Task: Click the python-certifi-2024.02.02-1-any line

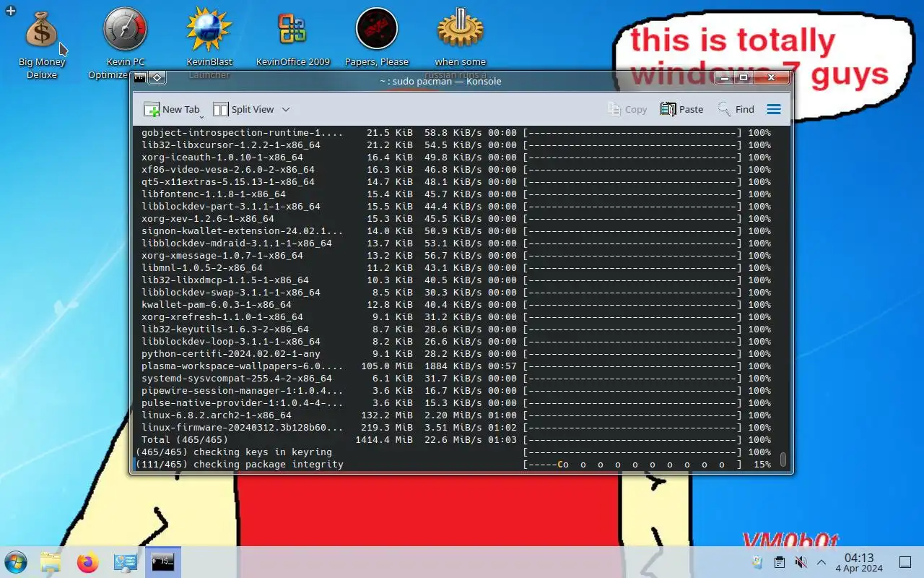Action: [x=456, y=354]
